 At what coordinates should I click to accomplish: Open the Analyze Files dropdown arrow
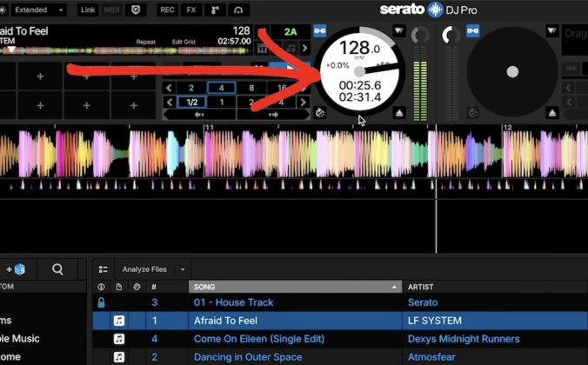coord(183,269)
